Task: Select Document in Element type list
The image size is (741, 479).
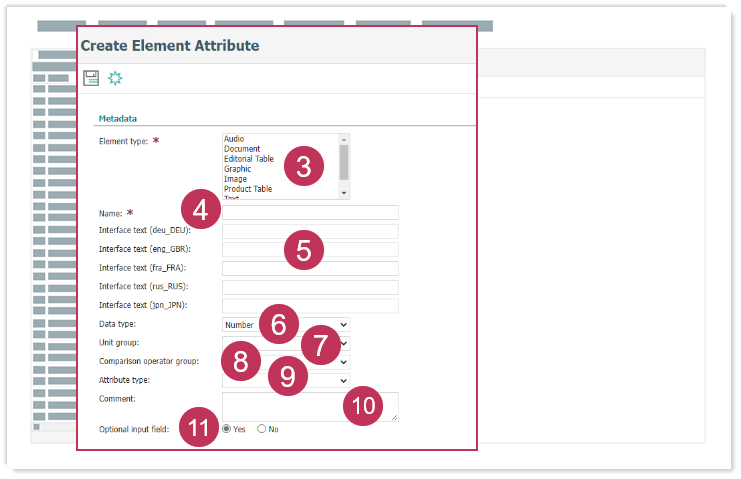Action: click(x=241, y=149)
